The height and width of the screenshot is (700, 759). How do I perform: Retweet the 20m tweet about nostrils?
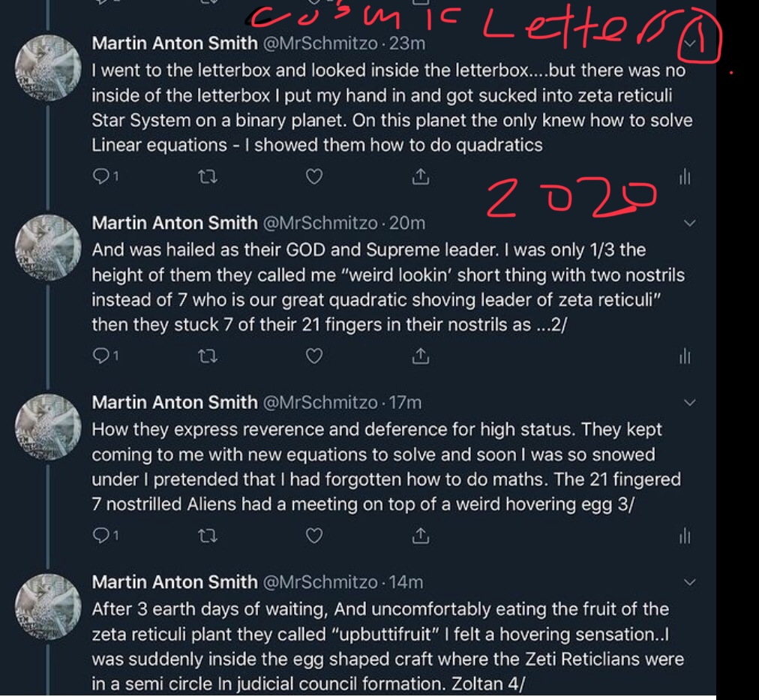208,357
